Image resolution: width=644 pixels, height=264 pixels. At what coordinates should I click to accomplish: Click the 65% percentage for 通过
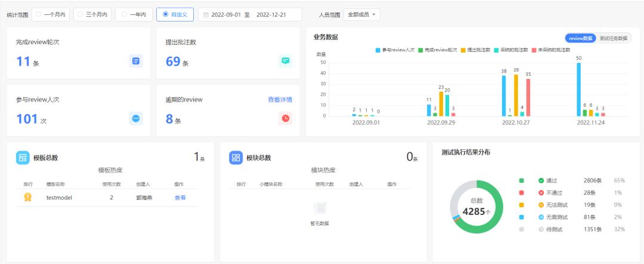[x=620, y=180]
